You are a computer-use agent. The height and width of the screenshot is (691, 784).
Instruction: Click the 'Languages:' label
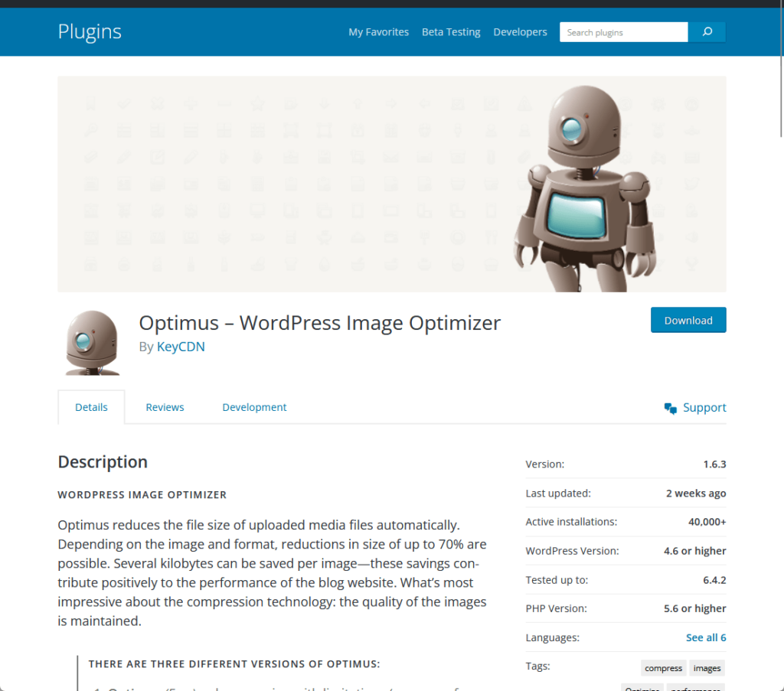pos(553,637)
